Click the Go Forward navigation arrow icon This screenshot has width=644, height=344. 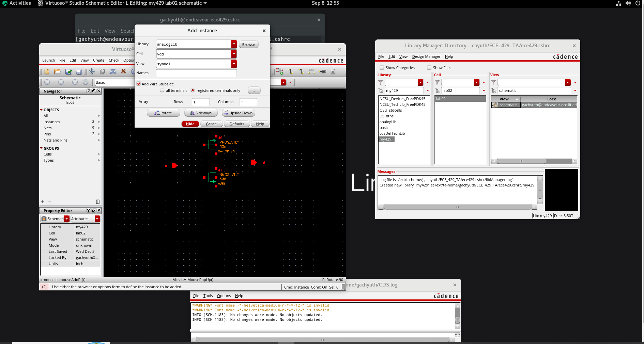61,82
